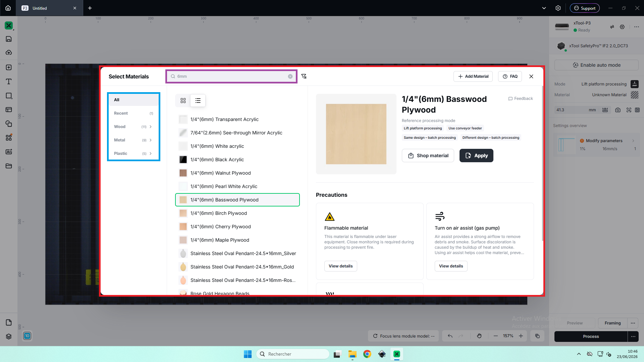Click the cloud upload icon in sidebar
The width and height of the screenshot is (644, 362).
pos(9,52)
